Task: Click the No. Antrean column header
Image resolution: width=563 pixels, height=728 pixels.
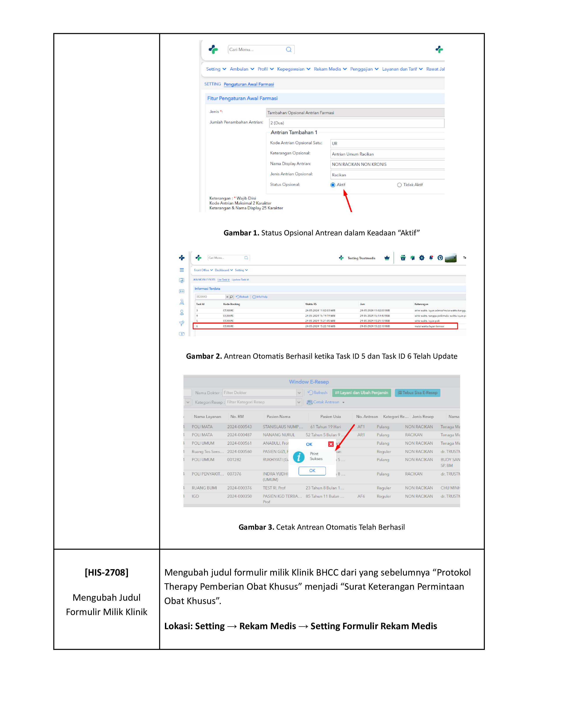Action: [367, 417]
